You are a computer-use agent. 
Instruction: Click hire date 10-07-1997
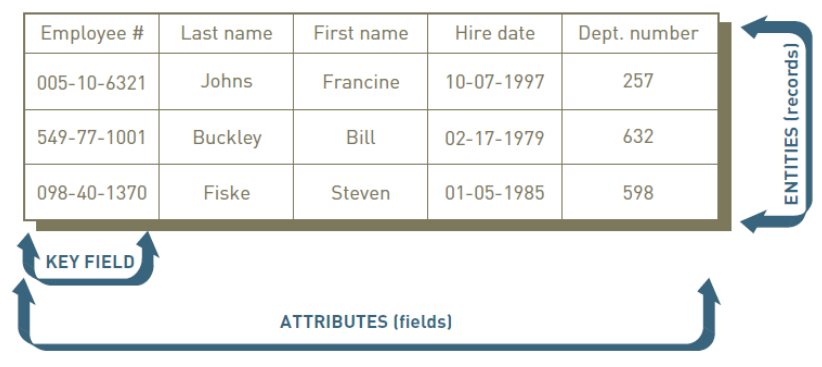[495, 82]
